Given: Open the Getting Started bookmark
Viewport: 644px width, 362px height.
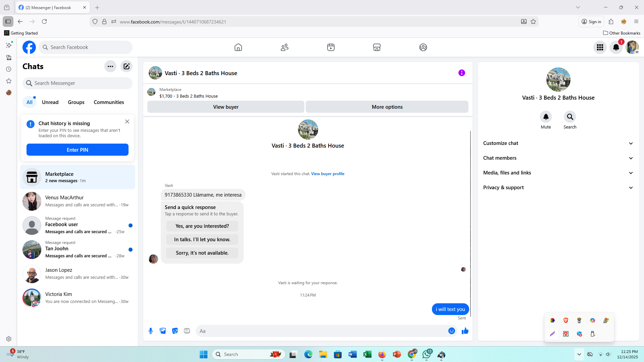Looking at the screenshot, I should coord(21,33).
